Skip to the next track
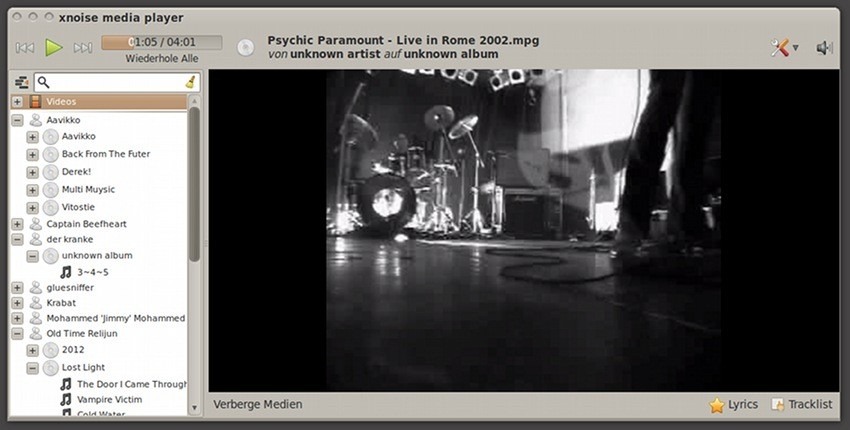The width and height of the screenshot is (850, 430). (82, 48)
